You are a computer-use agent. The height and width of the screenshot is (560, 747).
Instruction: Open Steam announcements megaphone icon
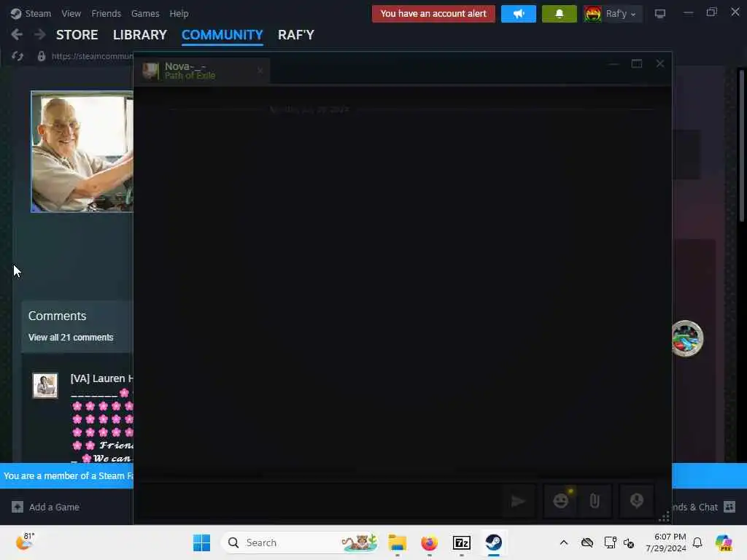(x=519, y=13)
